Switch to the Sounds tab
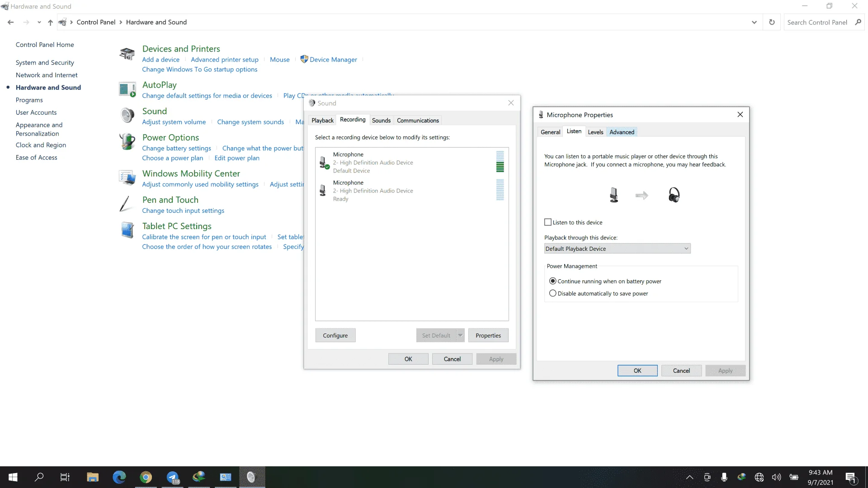The image size is (868, 488). coord(381,120)
